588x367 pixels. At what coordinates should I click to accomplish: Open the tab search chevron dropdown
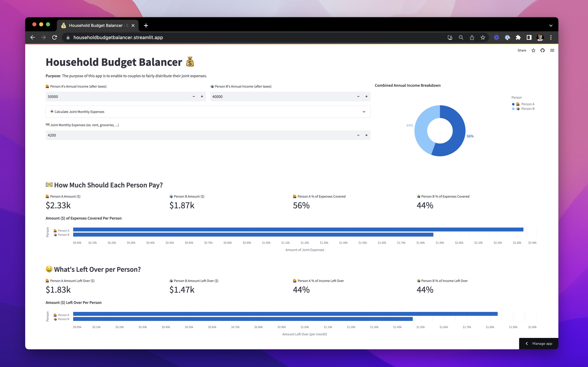[x=551, y=26]
